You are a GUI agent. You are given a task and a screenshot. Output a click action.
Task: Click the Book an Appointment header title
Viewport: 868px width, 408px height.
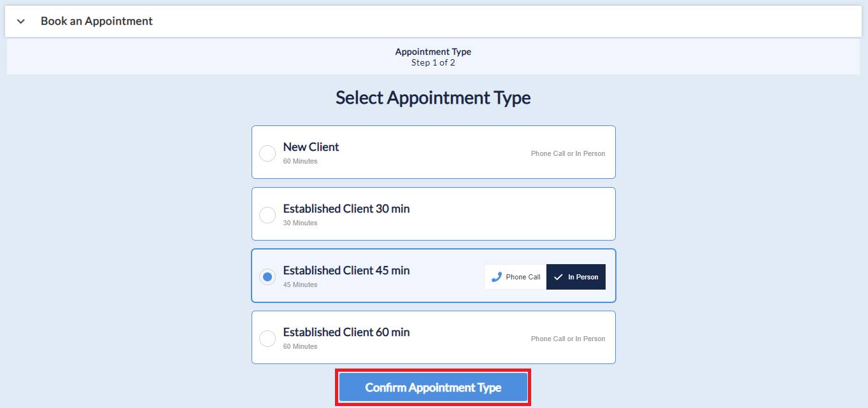click(x=97, y=21)
